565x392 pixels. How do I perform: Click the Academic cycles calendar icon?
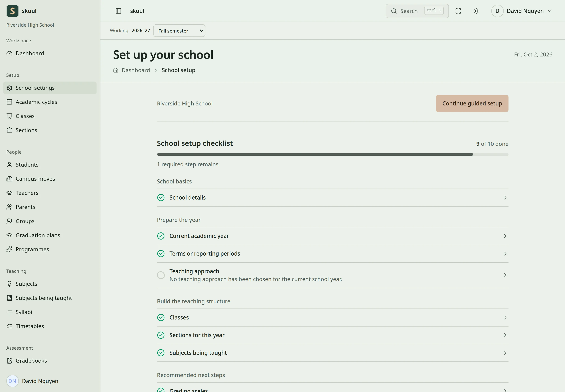coord(9,102)
